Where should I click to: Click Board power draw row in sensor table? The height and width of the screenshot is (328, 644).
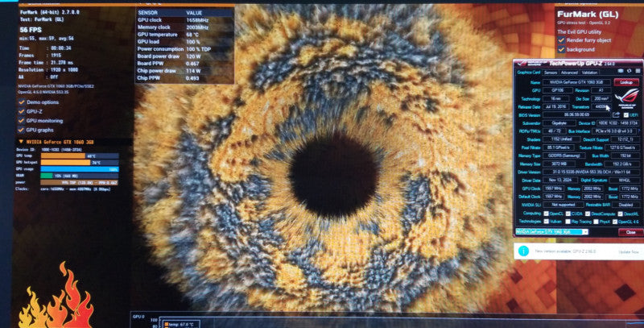point(185,56)
